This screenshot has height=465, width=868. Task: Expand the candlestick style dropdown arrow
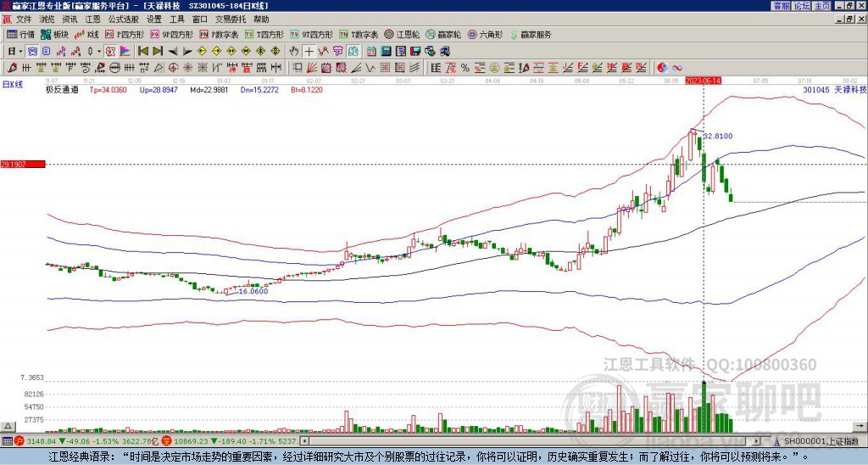pyautogui.click(x=99, y=52)
